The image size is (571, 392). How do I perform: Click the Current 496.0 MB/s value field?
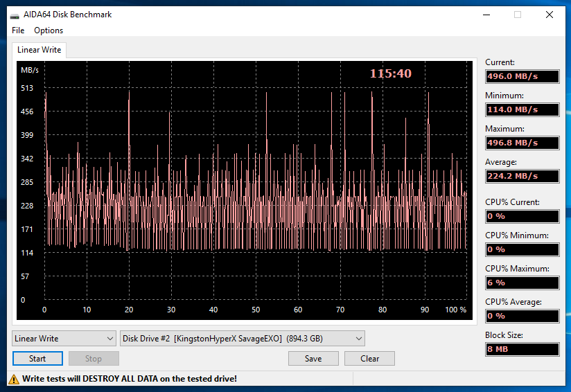[x=522, y=76]
